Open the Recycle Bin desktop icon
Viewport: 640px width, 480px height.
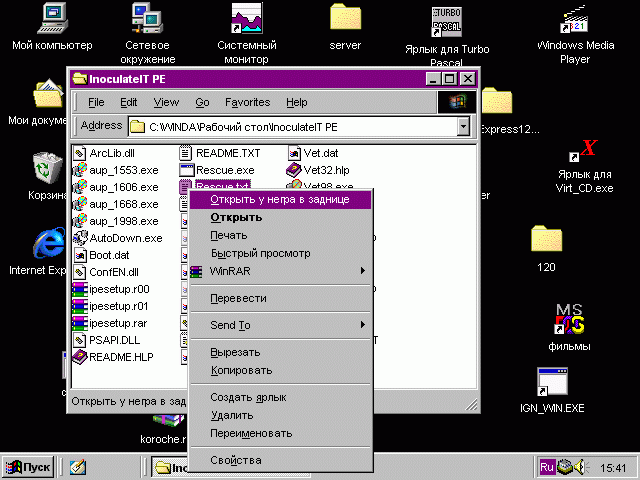tap(47, 167)
